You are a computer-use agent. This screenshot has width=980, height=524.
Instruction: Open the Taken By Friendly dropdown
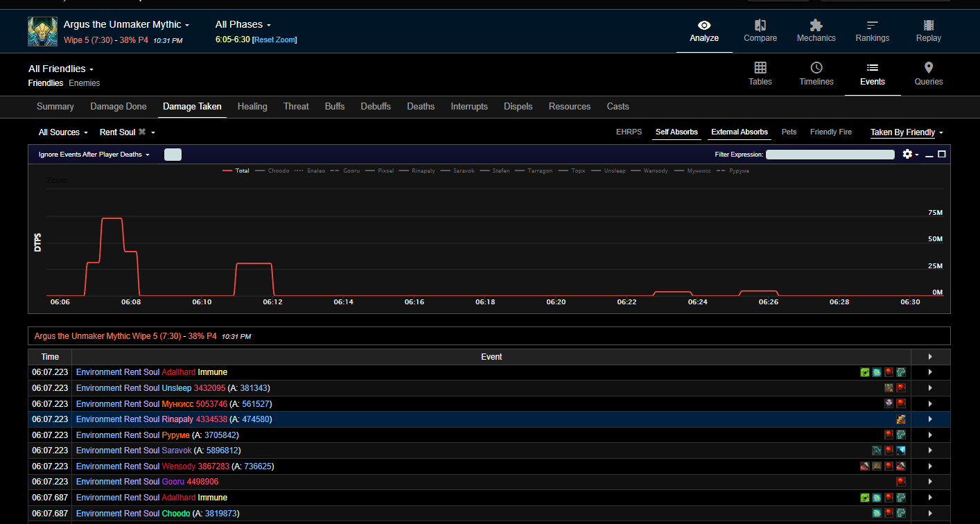[906, 132]
